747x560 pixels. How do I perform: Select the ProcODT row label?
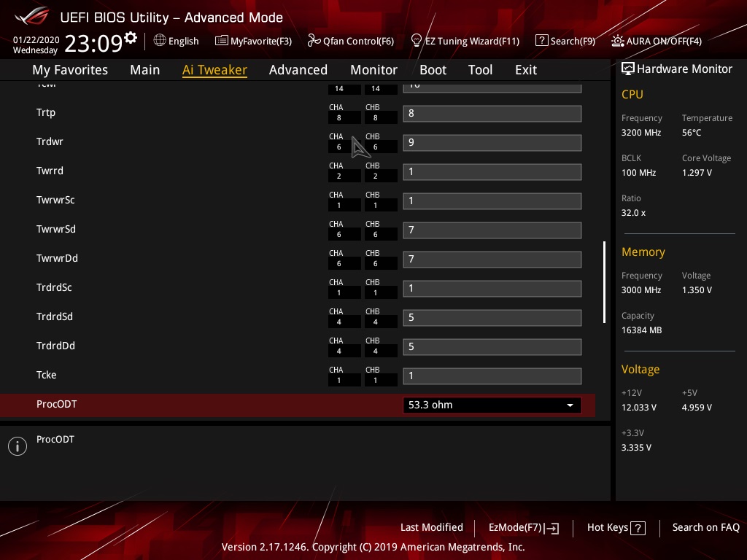56,404
